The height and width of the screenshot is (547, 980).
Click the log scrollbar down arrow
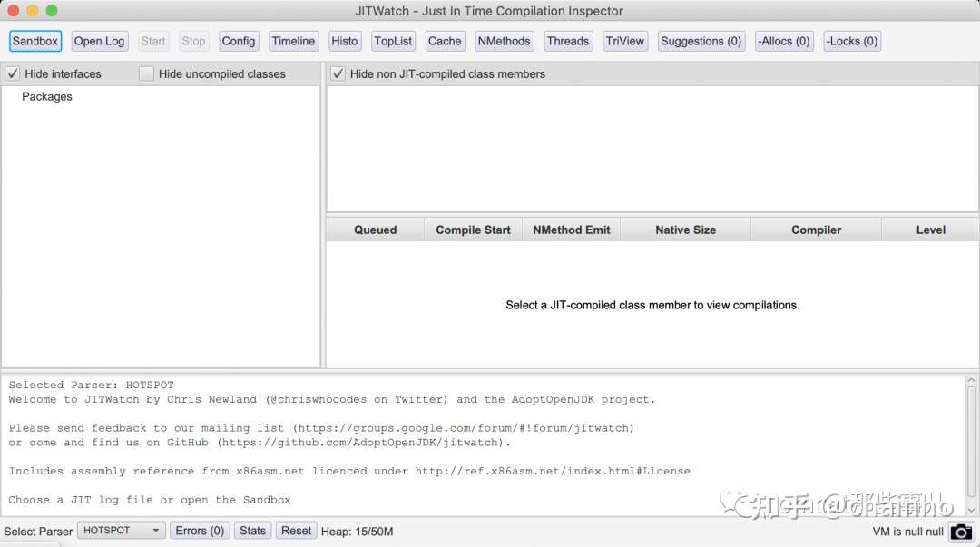971,510
